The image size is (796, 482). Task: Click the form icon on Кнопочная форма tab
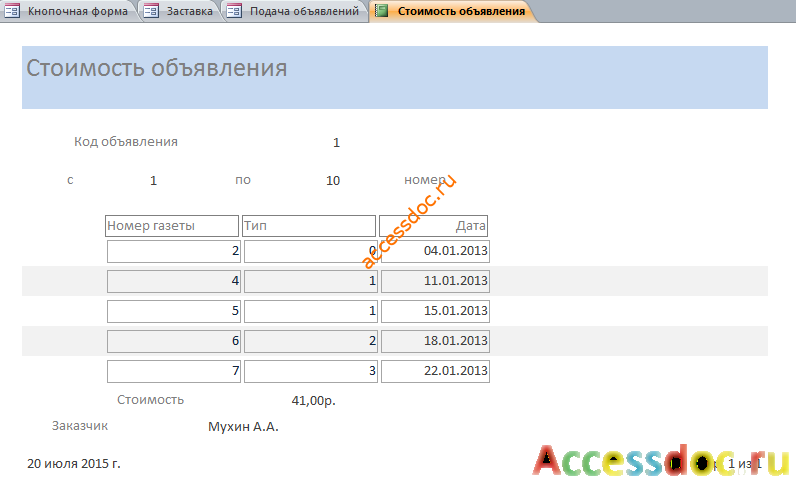pyautogui.click(x=12, y=11)
